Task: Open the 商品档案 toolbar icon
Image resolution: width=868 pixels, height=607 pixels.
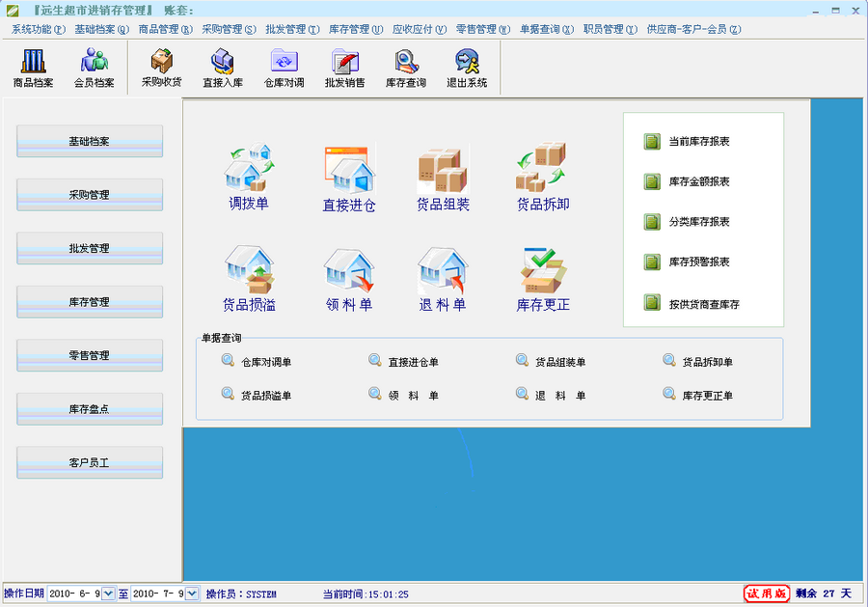Action: tap(32, 68)
